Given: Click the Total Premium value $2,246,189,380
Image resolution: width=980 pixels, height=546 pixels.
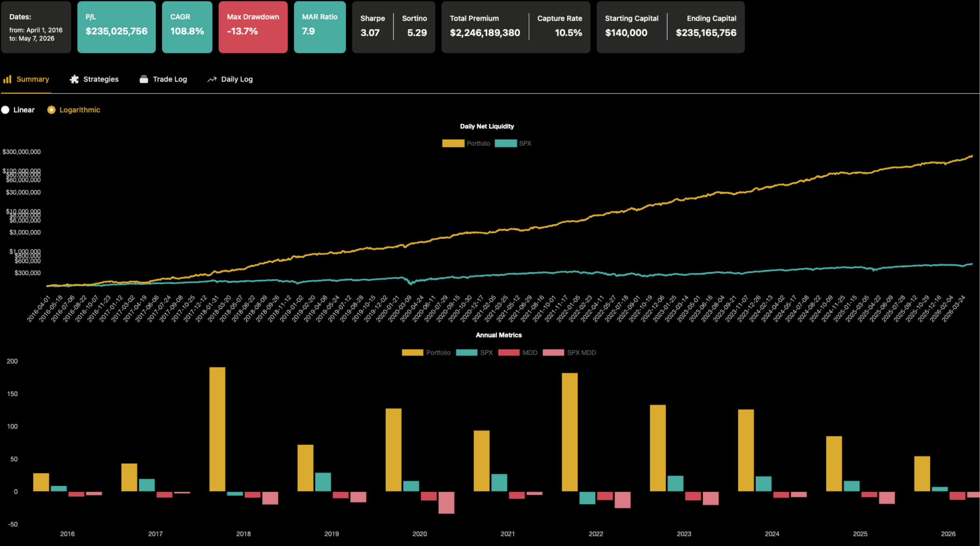Looking at the screenshot, I should click(x=485, y=33).
